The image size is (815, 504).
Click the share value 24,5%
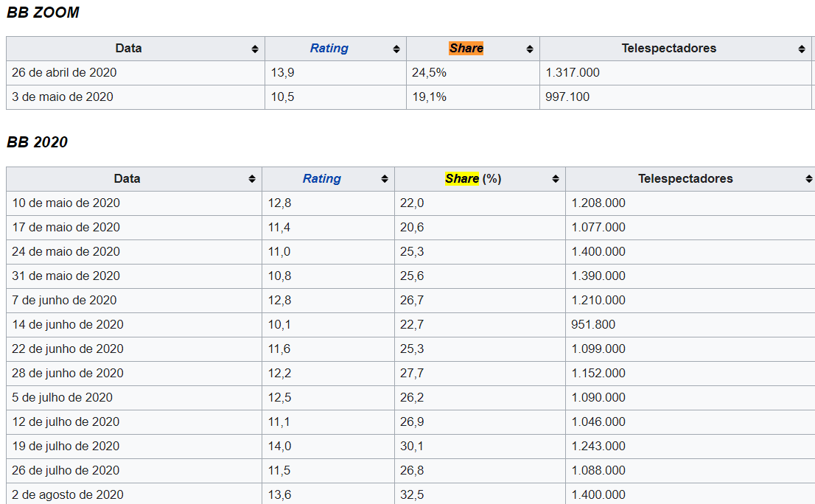click(429, 73)
